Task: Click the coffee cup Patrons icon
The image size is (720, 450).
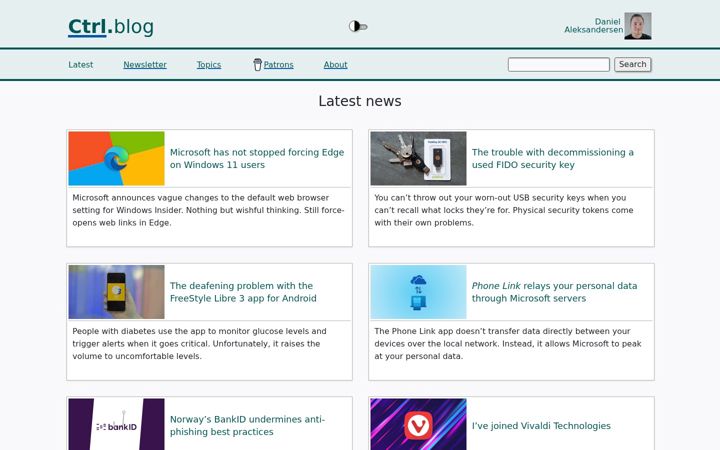Action: tap(258, 65)
